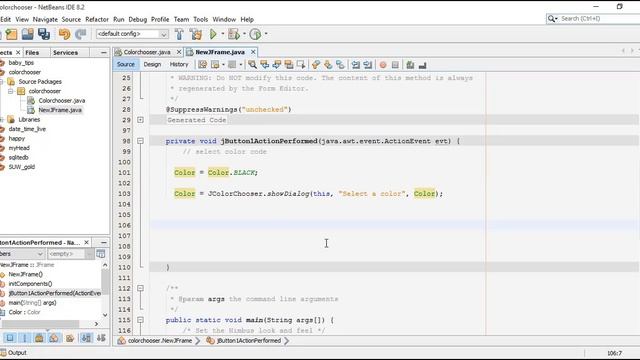The image size is (640, 360).
Task: Select the Source view button
Action: 125,64
